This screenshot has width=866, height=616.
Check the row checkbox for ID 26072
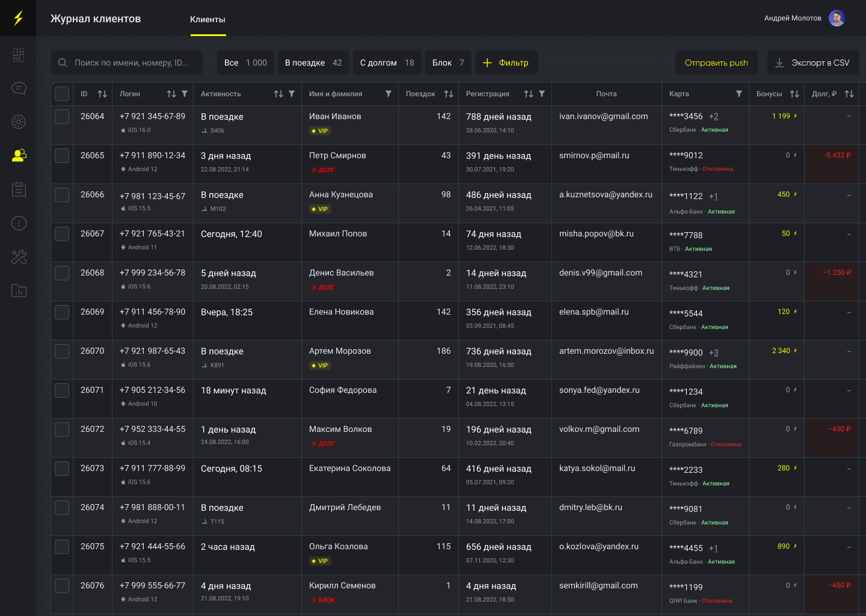click(x=62, y=430)
